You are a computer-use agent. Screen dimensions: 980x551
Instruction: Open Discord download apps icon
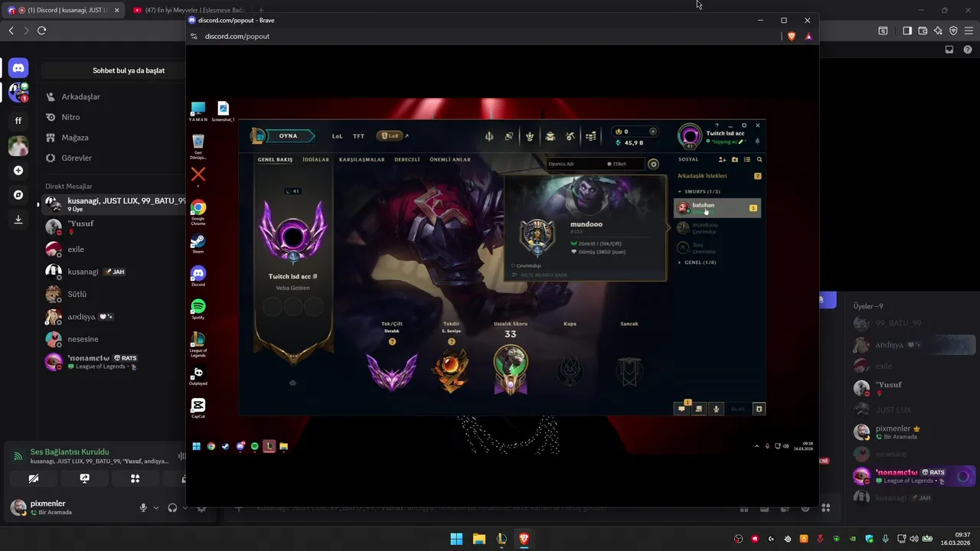point(18,220)
